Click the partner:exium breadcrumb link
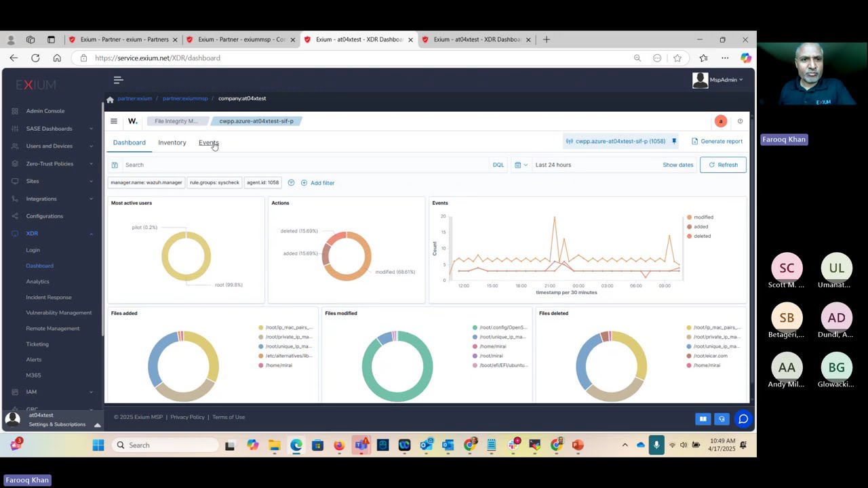Screen dimensions: 868x488 point(134,99)
